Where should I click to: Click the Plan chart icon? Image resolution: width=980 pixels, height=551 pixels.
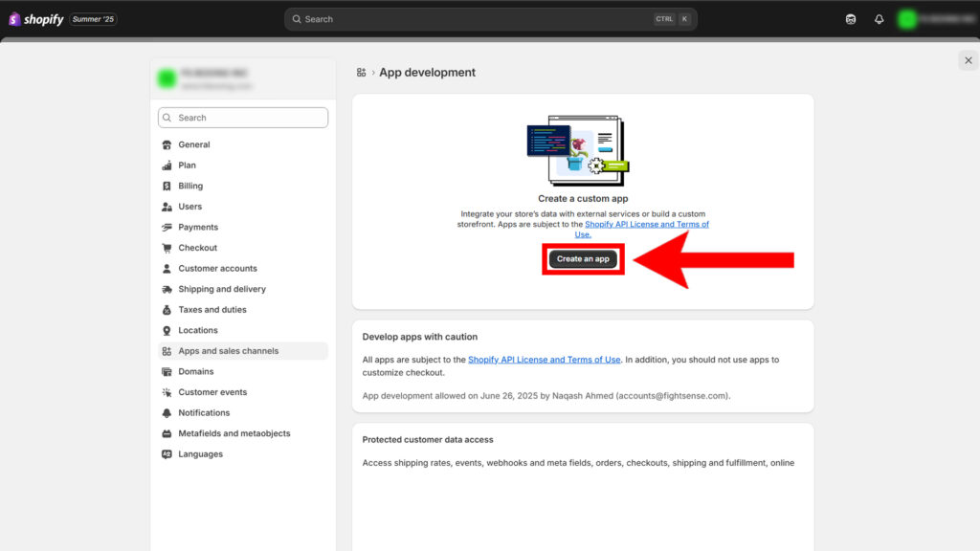pos(167,165)
